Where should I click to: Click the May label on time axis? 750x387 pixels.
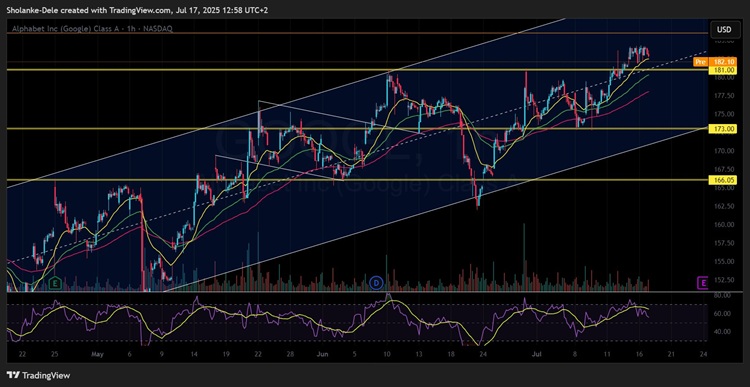click(x=97, y=354)
